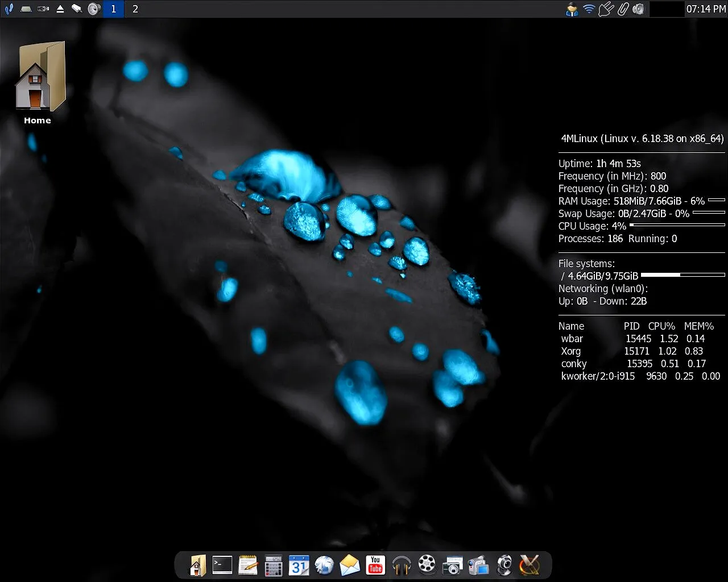Launch the terminal from the dock

222,565
